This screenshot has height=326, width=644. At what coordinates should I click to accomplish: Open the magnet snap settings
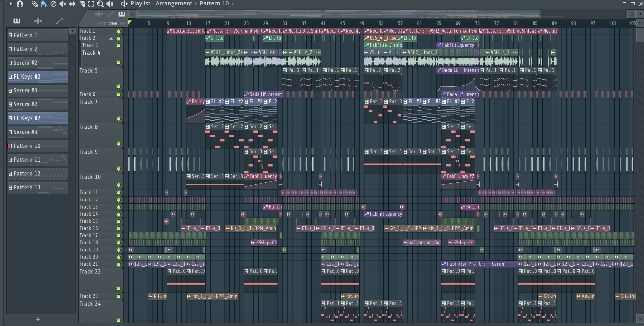20,4
